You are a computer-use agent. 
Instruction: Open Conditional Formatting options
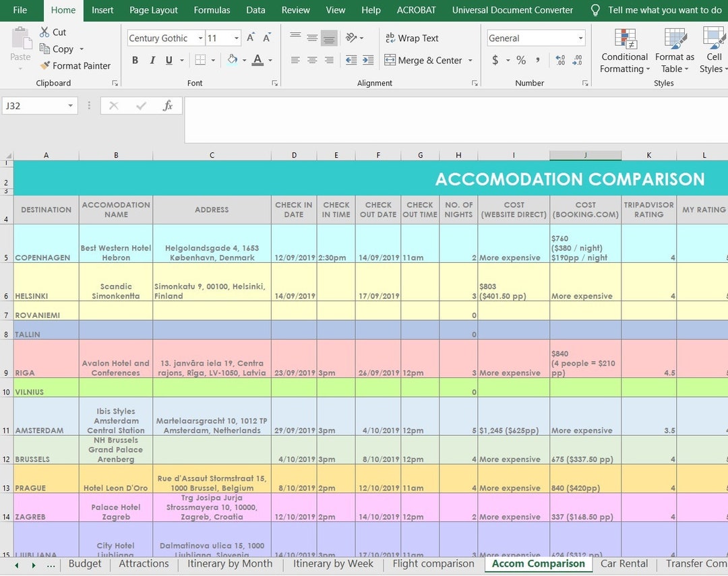[x=624, y=51]
